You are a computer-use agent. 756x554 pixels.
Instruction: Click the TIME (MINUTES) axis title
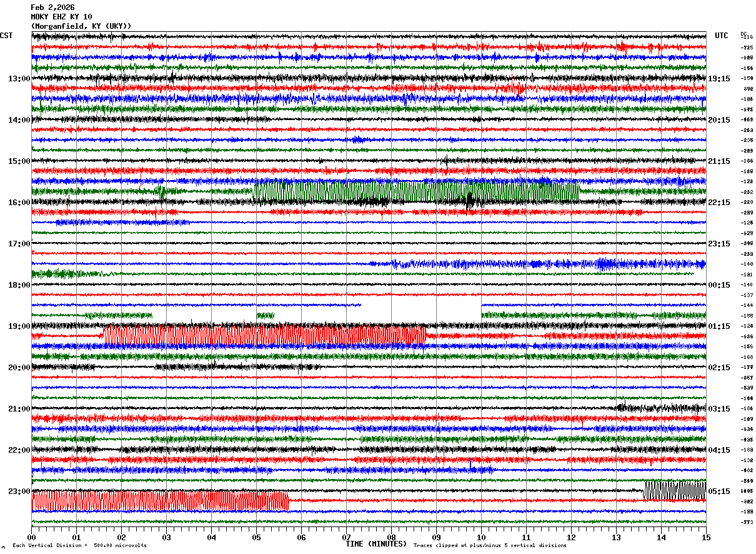pyautogui.click(x=376, y=544)
